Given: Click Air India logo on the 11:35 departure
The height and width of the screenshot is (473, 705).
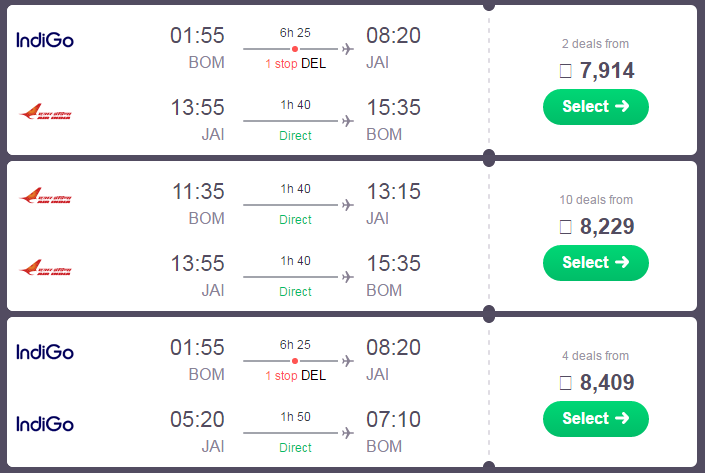Looking at the screenshot, I should (x=45, y=196).
